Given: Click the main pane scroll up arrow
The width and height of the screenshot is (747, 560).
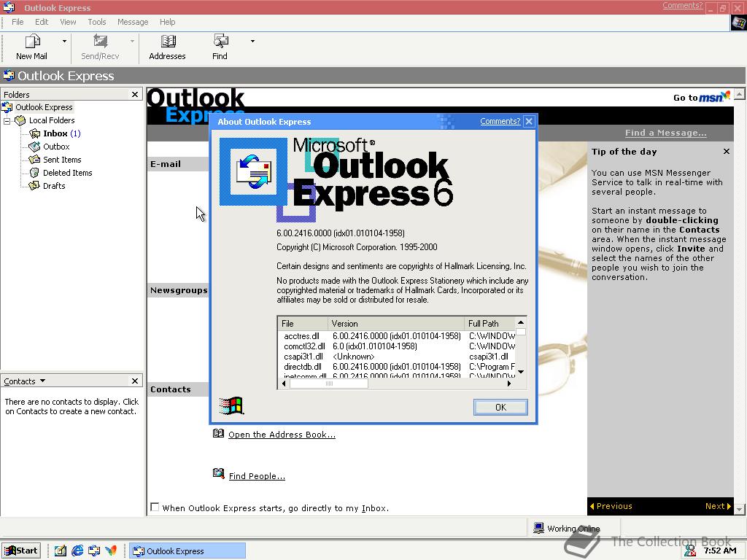Looking at the screenshot, I should pos(740,94).
